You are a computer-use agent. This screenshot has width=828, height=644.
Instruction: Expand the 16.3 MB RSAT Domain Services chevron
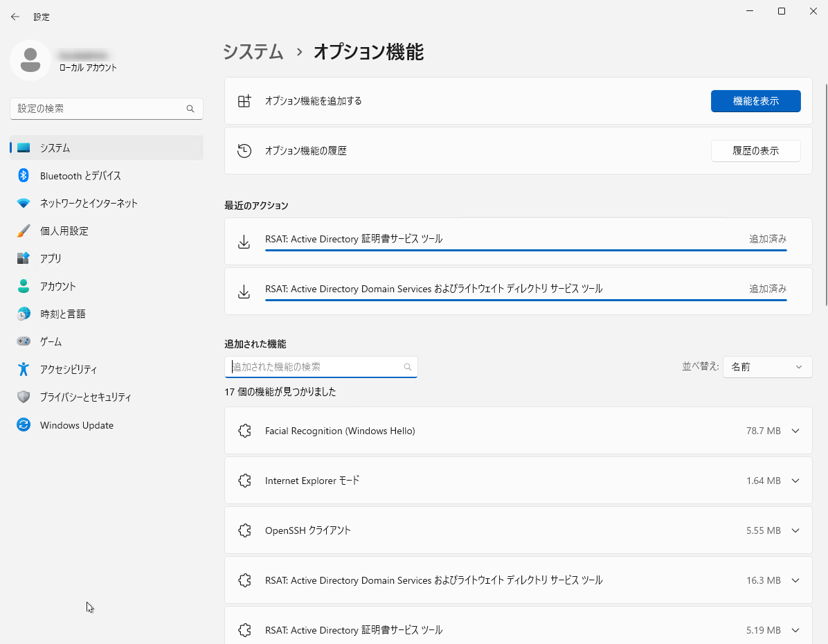[x=795, y=580]
